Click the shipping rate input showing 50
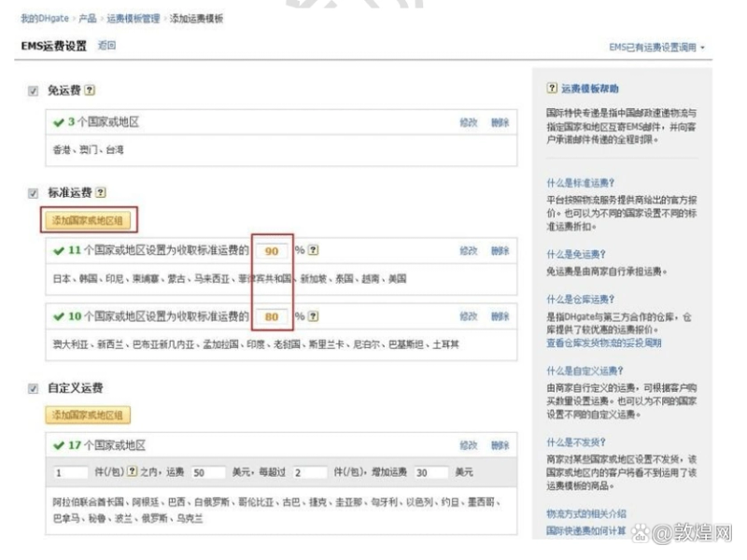This screenshot has height=560, width=747. click(207, 471)
